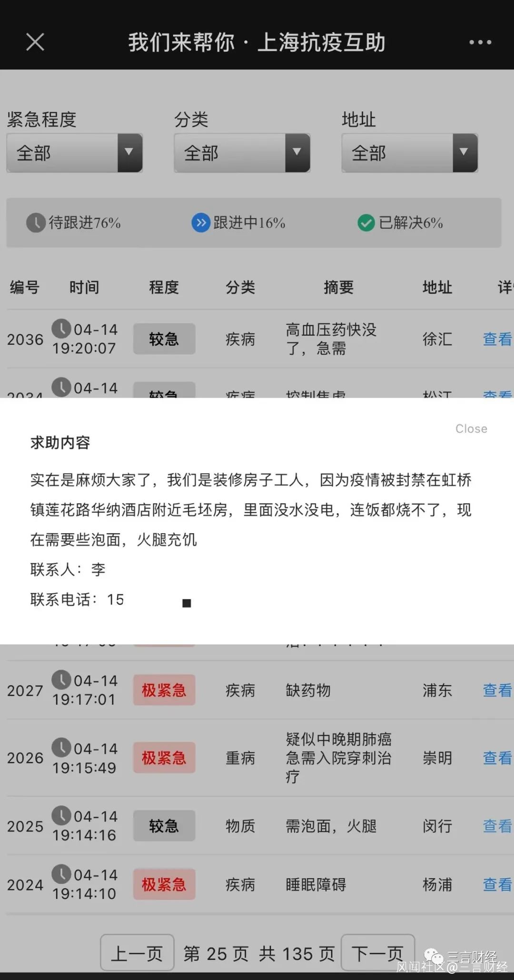
Task: Click the clock icon on row 2027
Action: [x=61, y=680]
